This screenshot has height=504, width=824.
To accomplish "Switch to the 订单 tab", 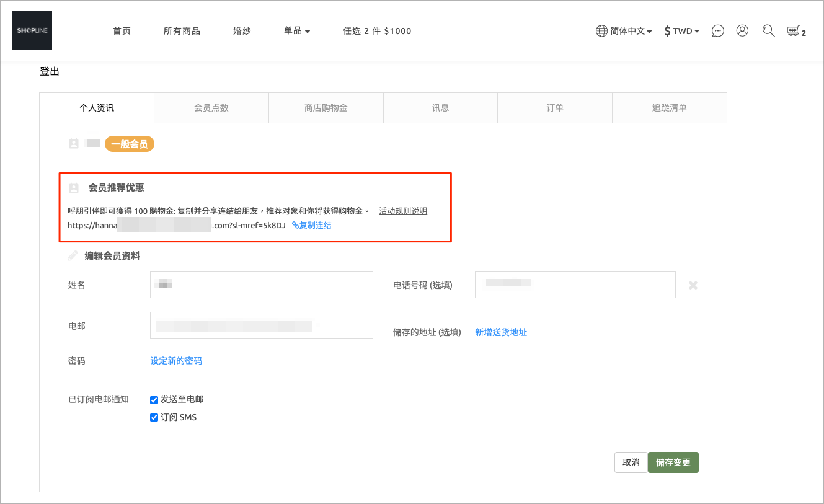I will 555,108.
